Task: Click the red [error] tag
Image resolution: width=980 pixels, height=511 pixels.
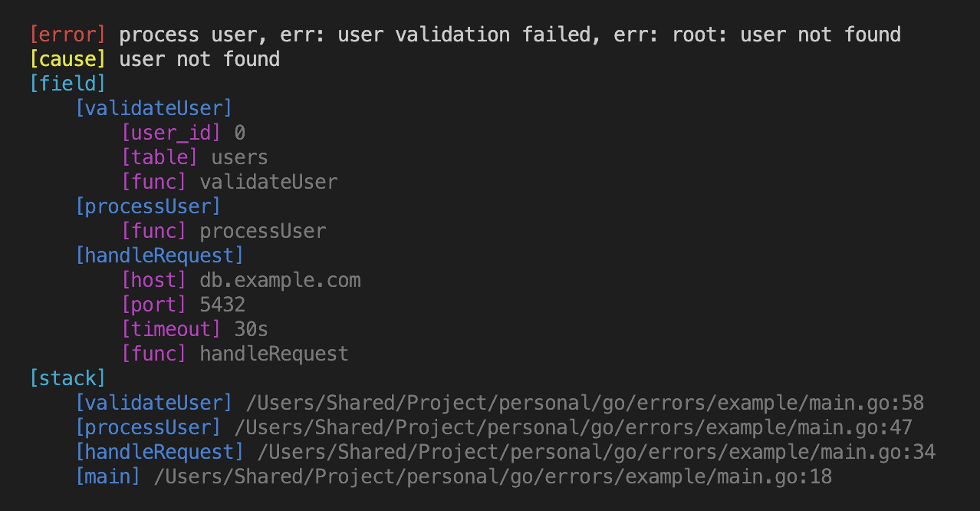Action: 67,35
